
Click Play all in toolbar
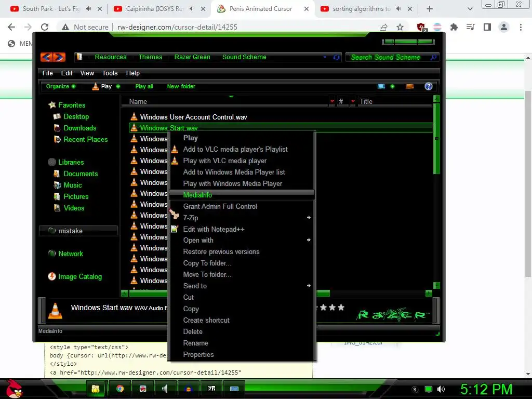[x=144, y=87]
